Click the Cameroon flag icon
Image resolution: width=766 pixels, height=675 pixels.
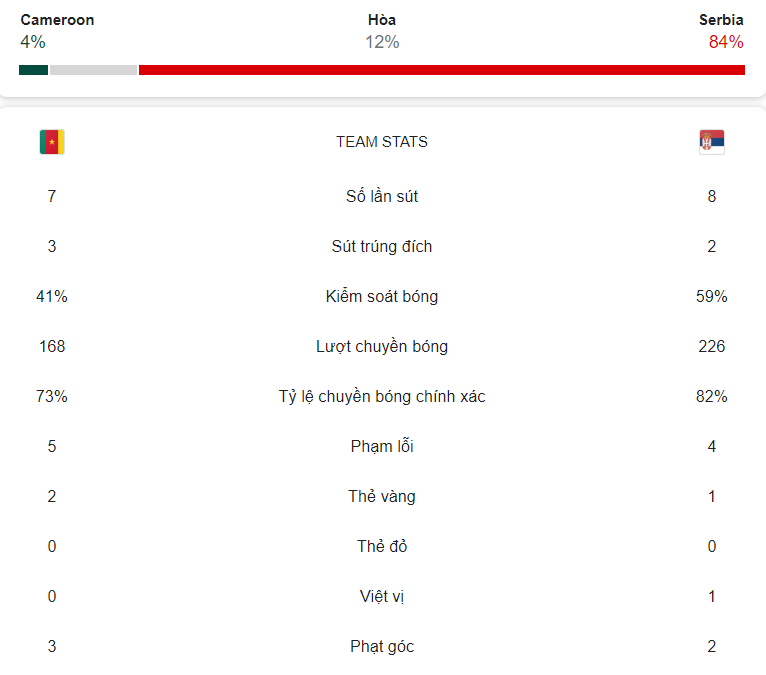(52, 142)
